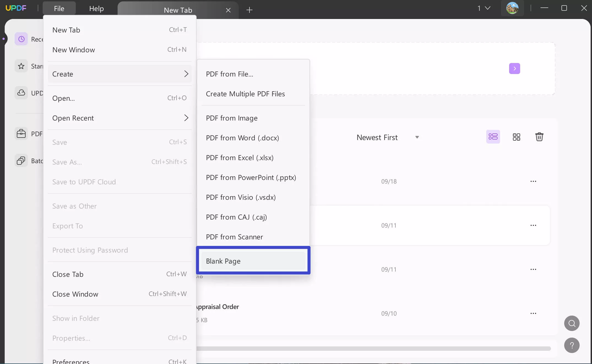Select Create Multiple PDF Files
The height and width of the screenshot is (364, 592).
[253, 94]
